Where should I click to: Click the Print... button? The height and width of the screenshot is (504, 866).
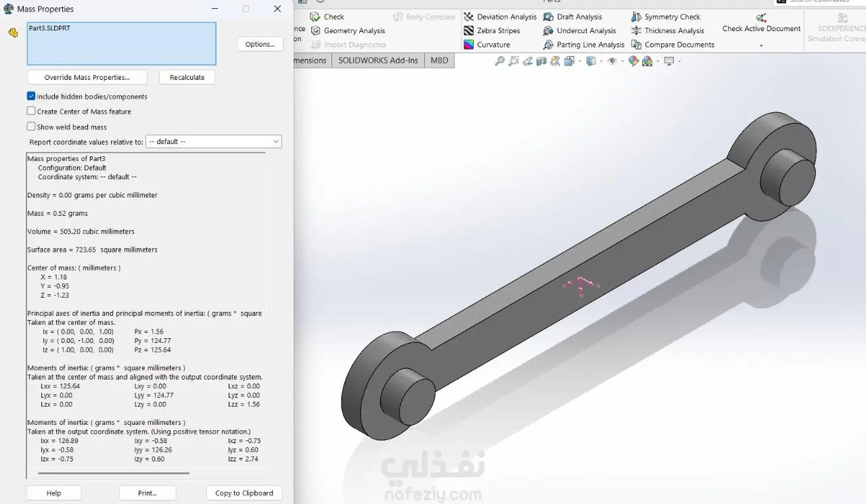(147, 493)
